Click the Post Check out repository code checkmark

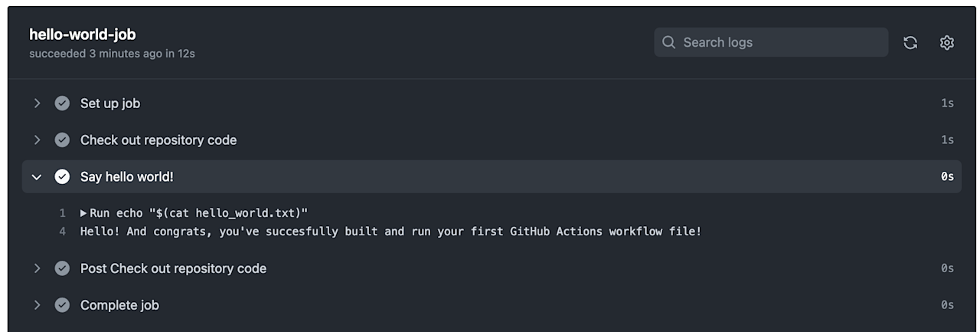[62, 268]
